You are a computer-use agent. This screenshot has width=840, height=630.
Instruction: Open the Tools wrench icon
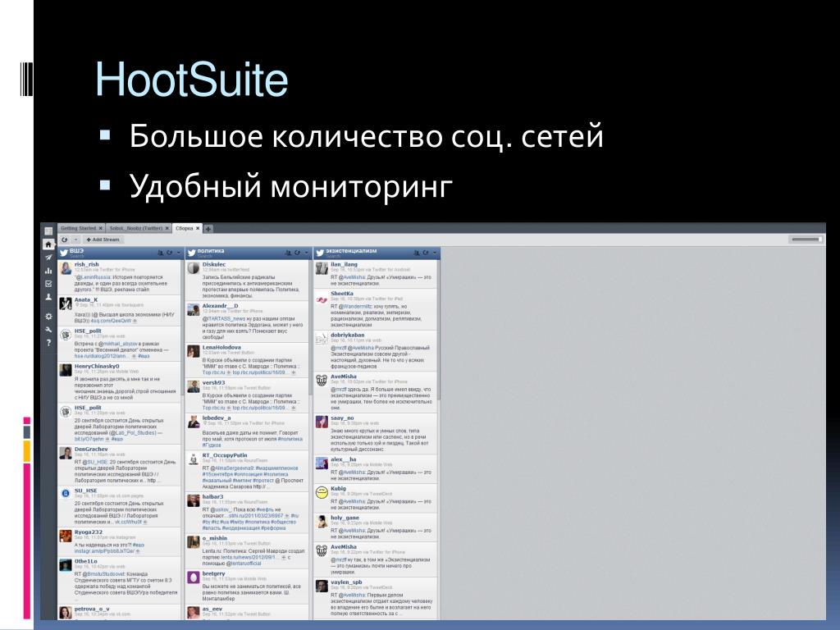pos(48,330)
